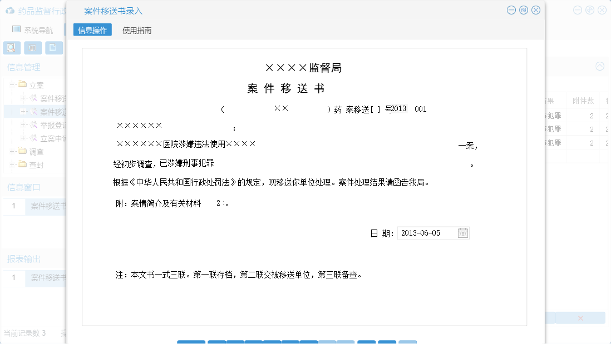This screenshot has height=364, width=611.
Task: Click the 系统导航 navigation icon
Action: (x=17, y=29)
